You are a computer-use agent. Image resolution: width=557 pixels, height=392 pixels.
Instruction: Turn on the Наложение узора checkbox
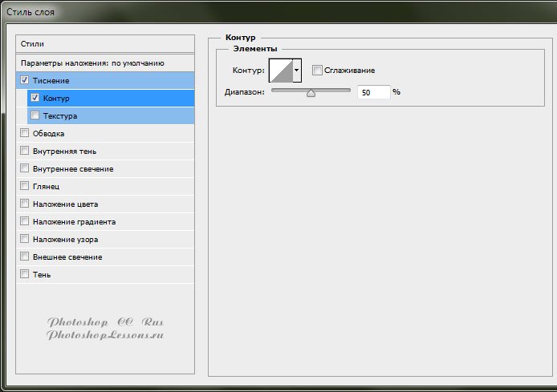tap(24, 240)
